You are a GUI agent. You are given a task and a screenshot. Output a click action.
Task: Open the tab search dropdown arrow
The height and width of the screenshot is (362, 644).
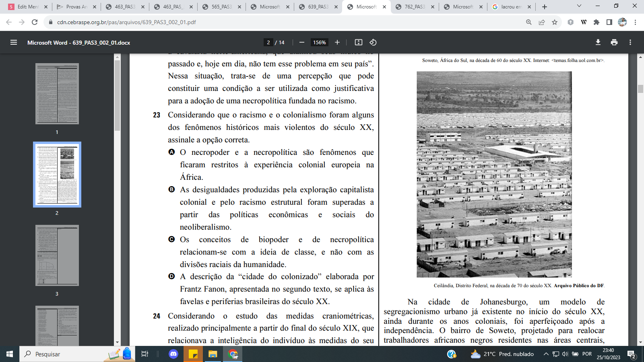(x=579, y=6)
